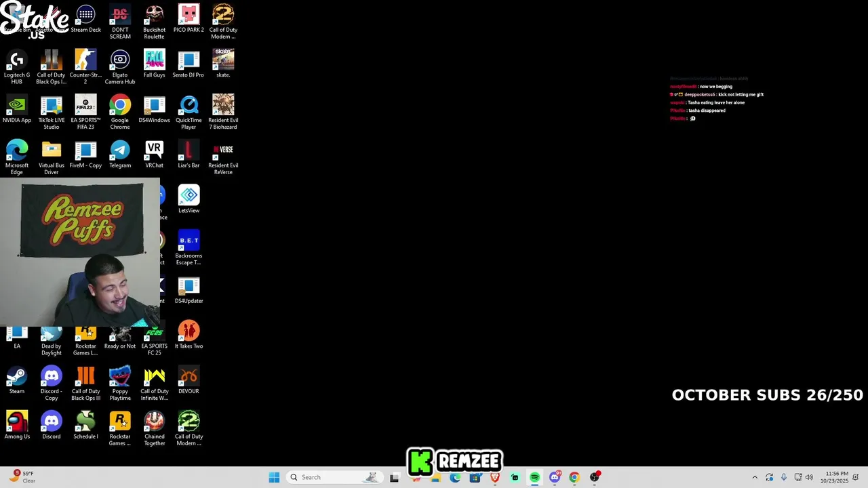Viewport: 868px width, 488px height.
Task: Launch Elgato Camera Hub
Action: [120, 67]
